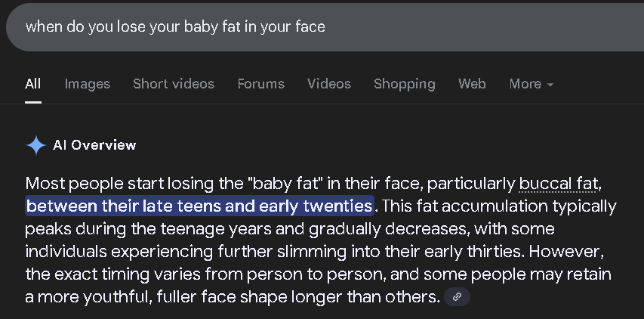
Task: Click the More dropdown arrow
Action: [550, 85]
